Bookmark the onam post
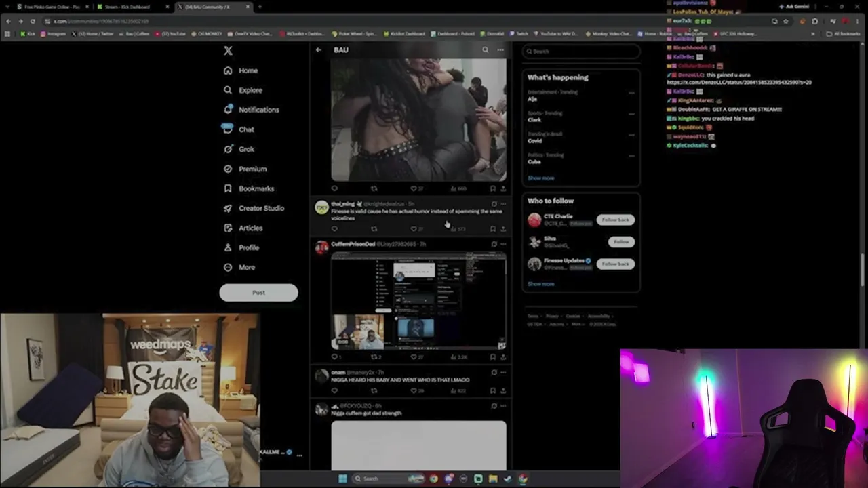The image size is (868, 488). click(493, 391)
